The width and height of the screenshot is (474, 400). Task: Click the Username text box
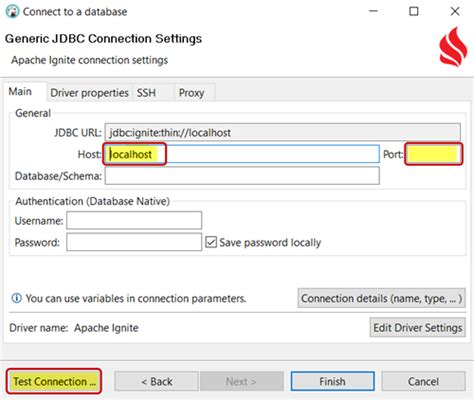(x=134, y=220)
